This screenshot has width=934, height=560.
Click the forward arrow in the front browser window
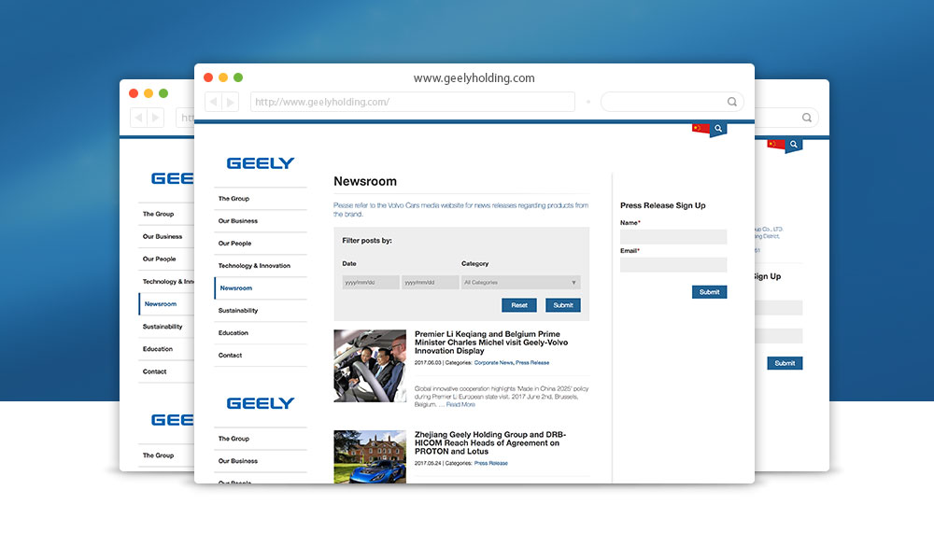(231, 102)
